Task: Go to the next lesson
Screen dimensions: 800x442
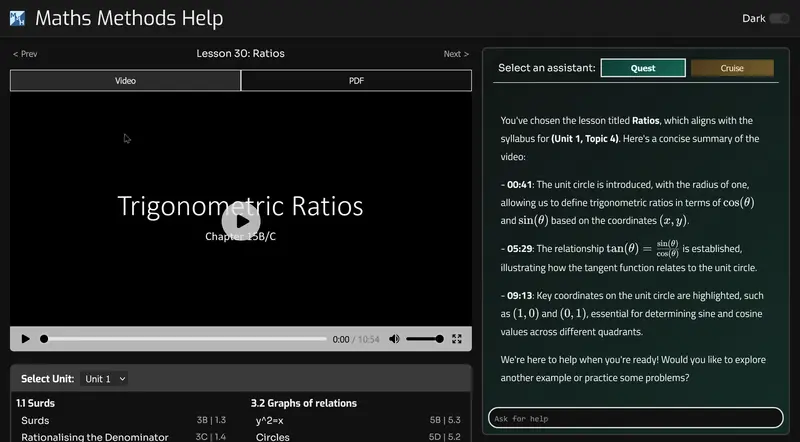Action: coord(456,54)
